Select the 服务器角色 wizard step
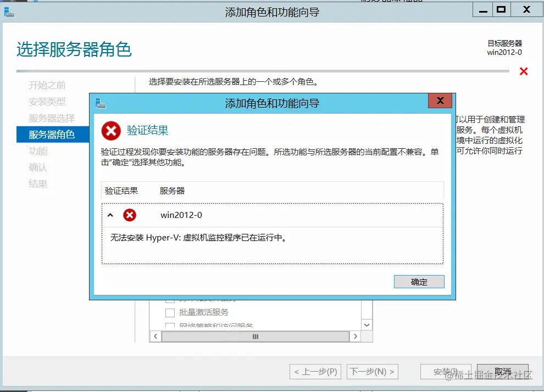This screenshot has width=544, height=392. pos(53,135)
